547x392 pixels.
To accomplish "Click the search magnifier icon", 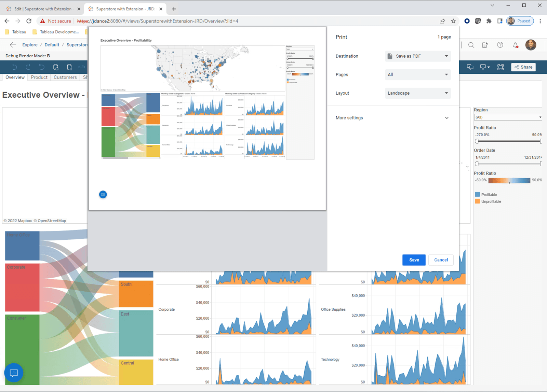I will [x=471, y=45].
